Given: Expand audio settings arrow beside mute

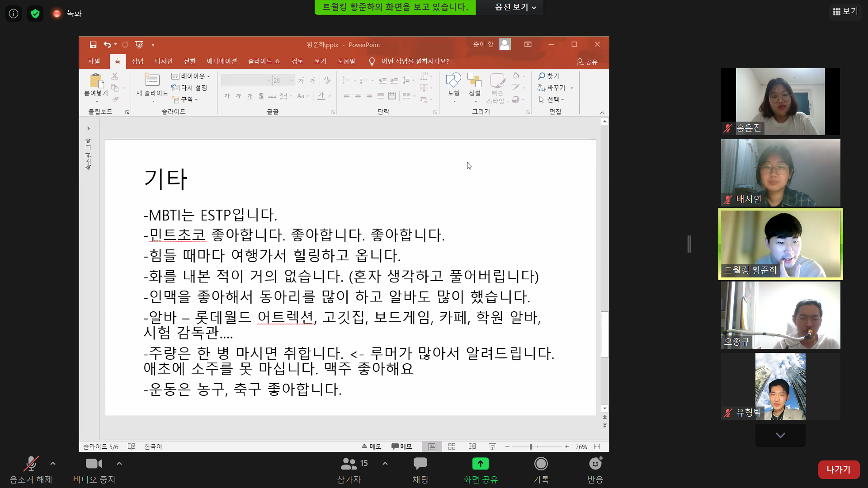Looking at the screenshot, I should click(x=53, y=464).
